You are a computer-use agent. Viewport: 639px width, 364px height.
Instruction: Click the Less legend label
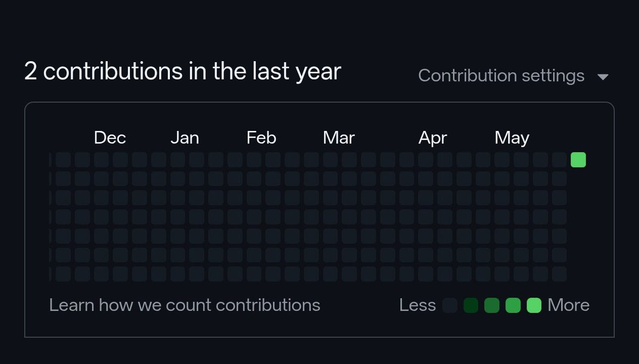(417, 305)
